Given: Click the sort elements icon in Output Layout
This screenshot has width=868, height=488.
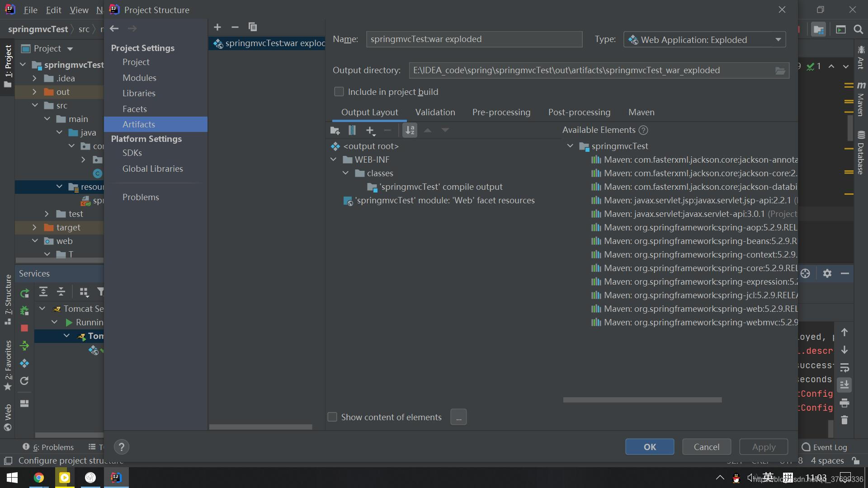Looking at the screenshot, I should [410, 130].
